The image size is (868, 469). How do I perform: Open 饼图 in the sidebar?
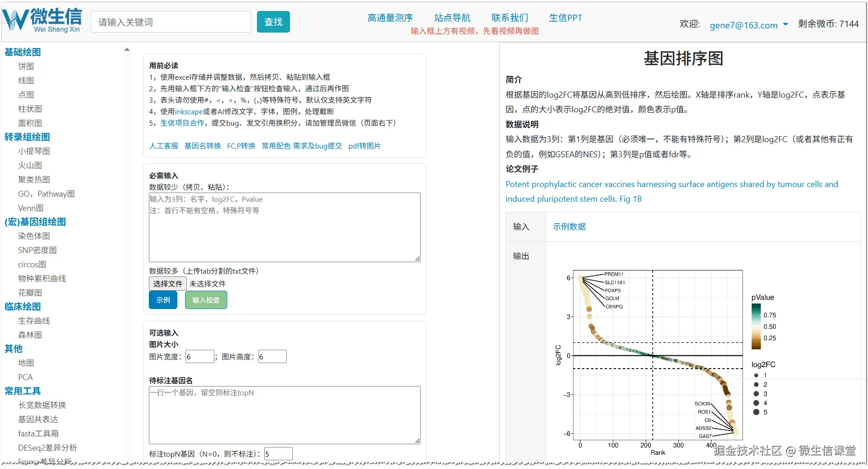[26, 66]
